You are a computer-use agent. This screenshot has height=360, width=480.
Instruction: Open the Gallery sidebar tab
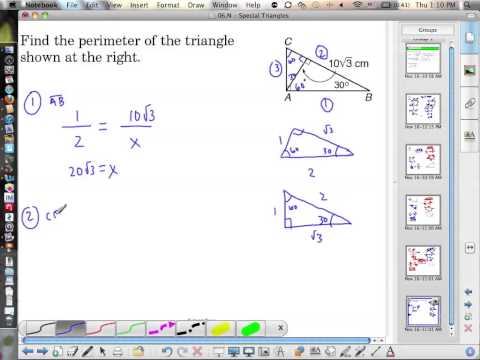click(470, 71)
